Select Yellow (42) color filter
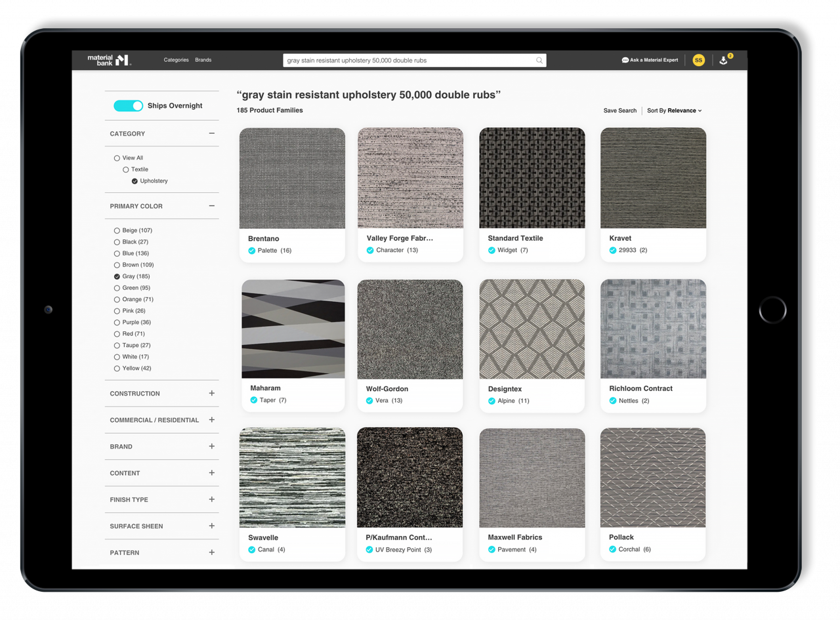The image size is (840, 620). (x=117, y=369)
